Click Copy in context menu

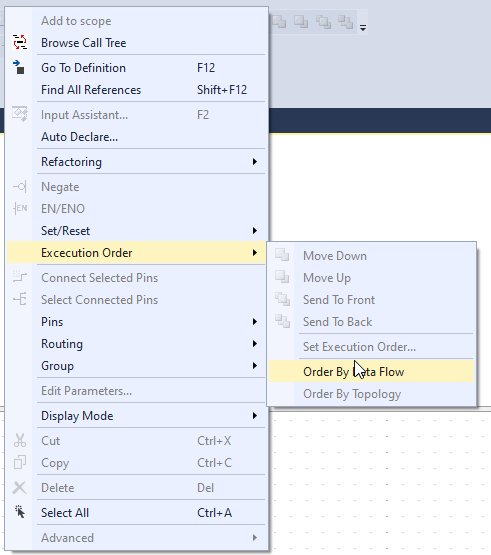click(x=136, y=463)
